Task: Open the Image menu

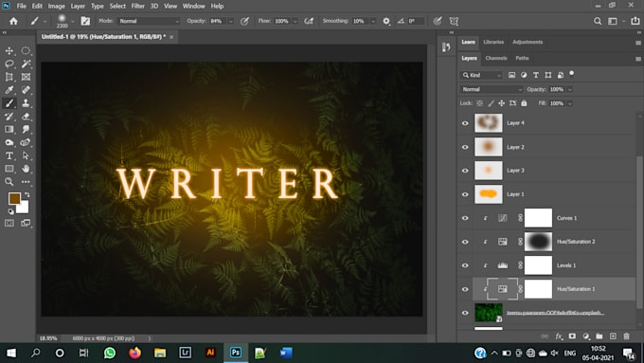Action: pyautogui.click(x=56, y=7)
